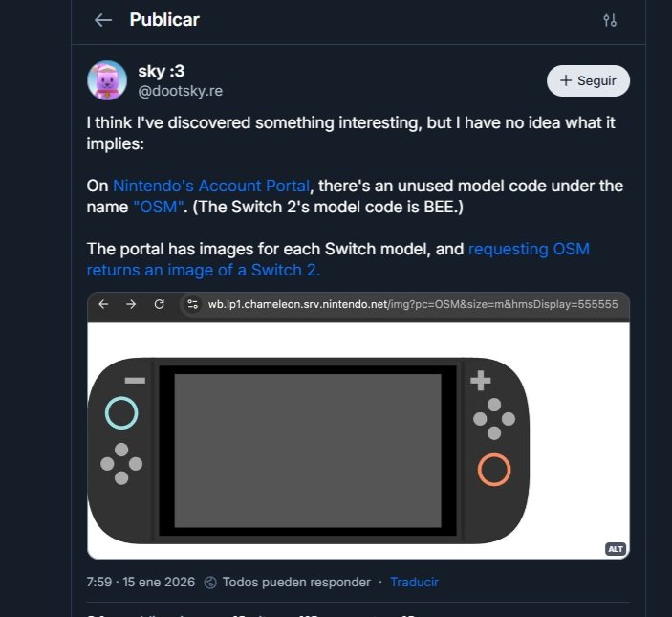The image size is (672, 617).
Task: Click forward arrow in the embedded browser screenshot
Action: [x=131, y=304]
